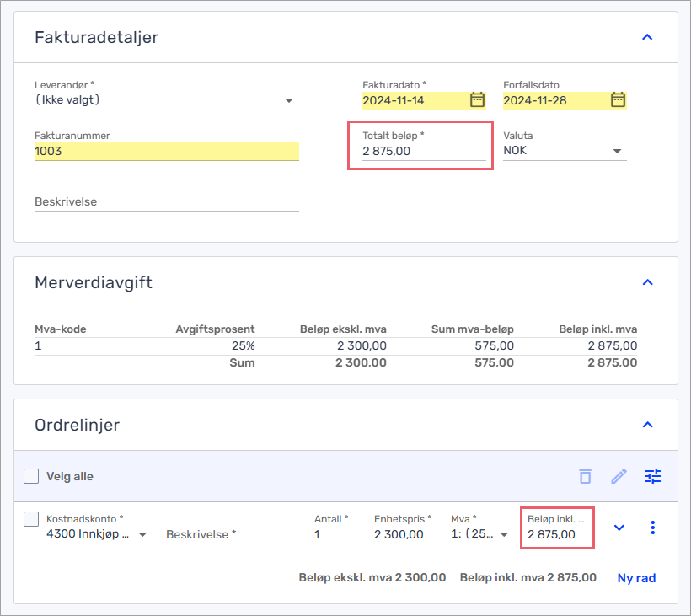Open the Forfallsdato calendar picker
This screenshot has height=616, width=691.
[x=618, y=100]
